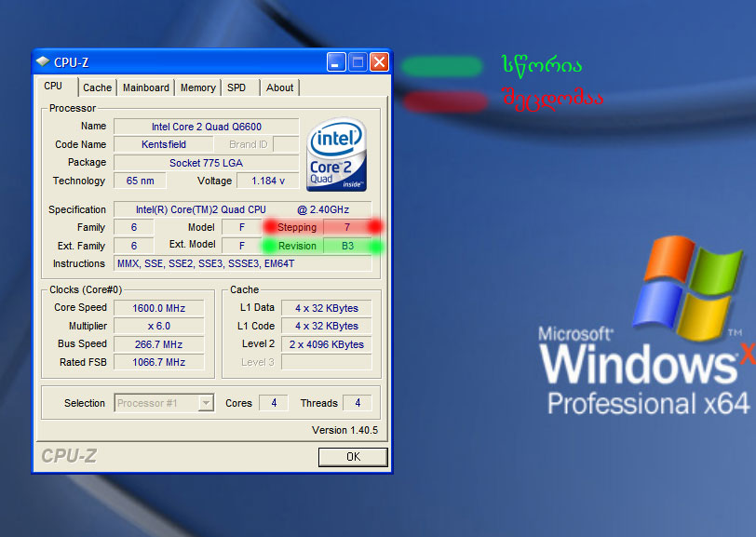This screenshot has height=537, width=756.
Task: Select the SPD tab
Action: pyautogui.click(x=237, y=87)
